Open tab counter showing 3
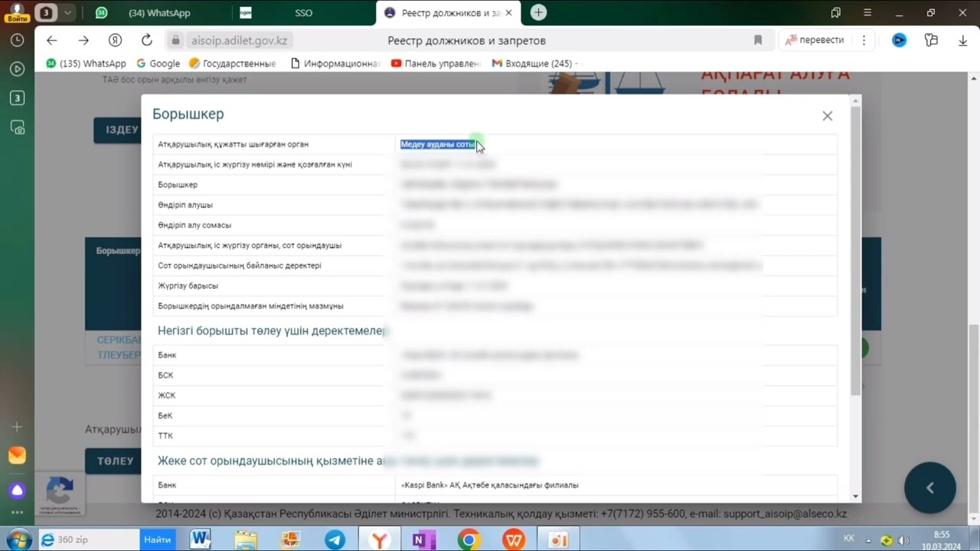 tap(46, 13)
